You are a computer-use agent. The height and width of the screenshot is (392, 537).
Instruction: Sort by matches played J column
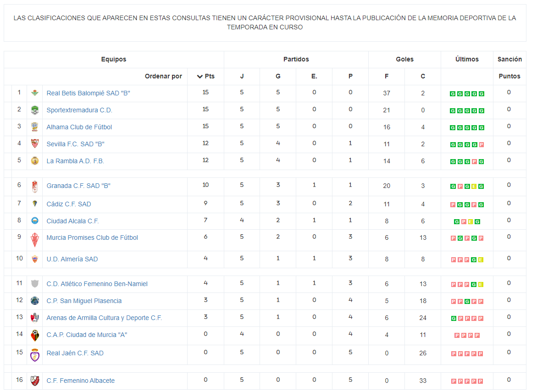(x=242, y=77)
